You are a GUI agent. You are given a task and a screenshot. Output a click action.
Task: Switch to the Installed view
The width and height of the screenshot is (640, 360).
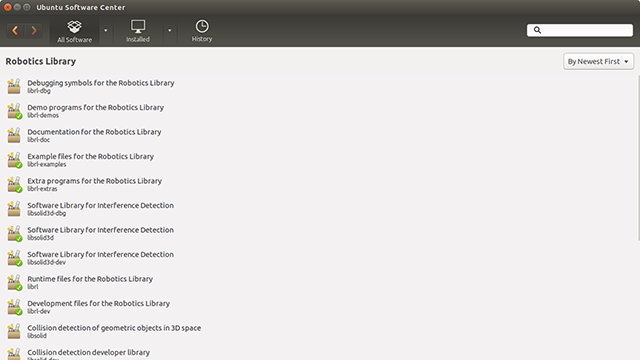tap(138, 31)
